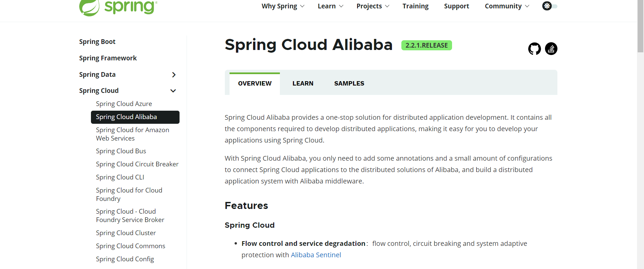Open the GitHub repository icon
This screenshot has width=644, height=269.
tap(534, 49)
